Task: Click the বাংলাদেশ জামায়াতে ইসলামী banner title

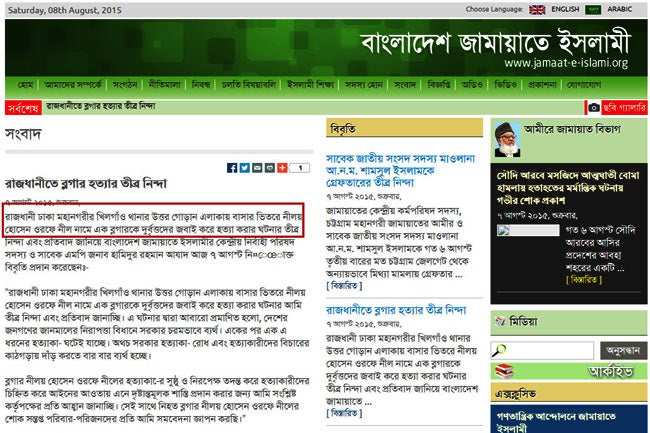Action: point(495,41)
